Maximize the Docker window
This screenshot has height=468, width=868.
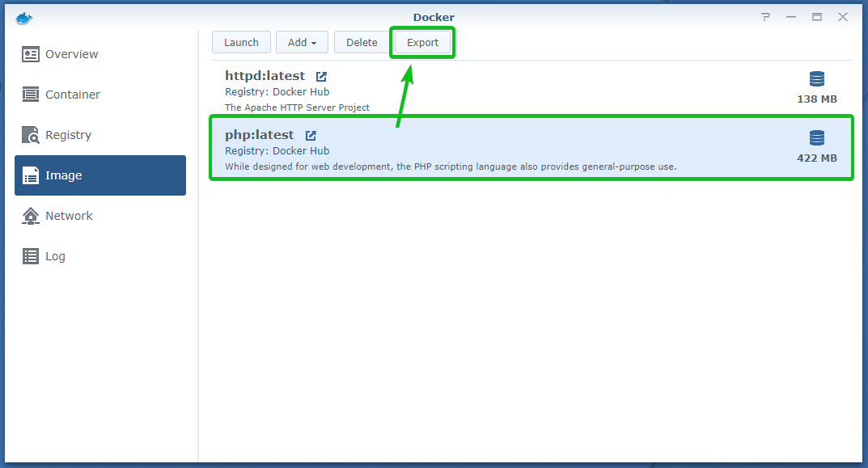coord(817,17)
